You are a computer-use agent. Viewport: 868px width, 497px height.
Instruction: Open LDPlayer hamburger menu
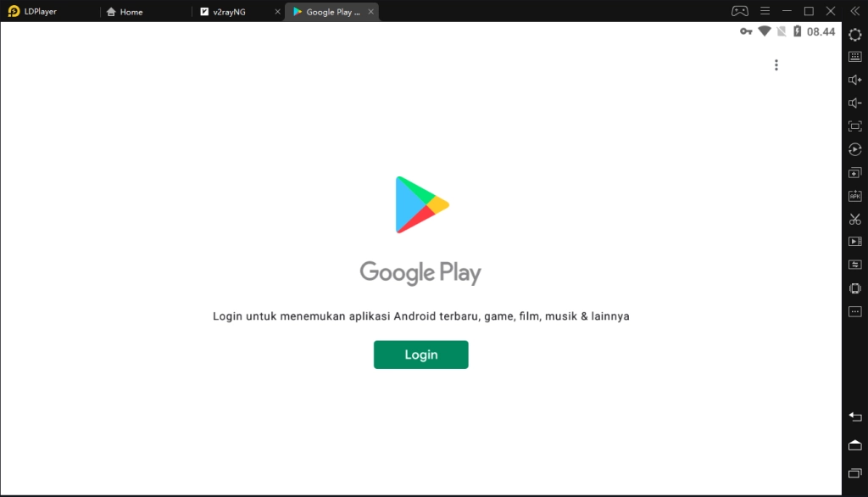pyautogui.click(x=765, y=11)
